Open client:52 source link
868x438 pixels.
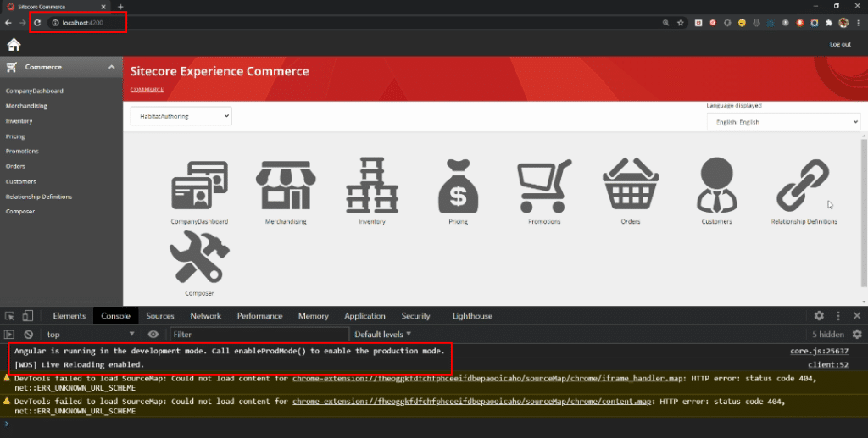(828, 364)
